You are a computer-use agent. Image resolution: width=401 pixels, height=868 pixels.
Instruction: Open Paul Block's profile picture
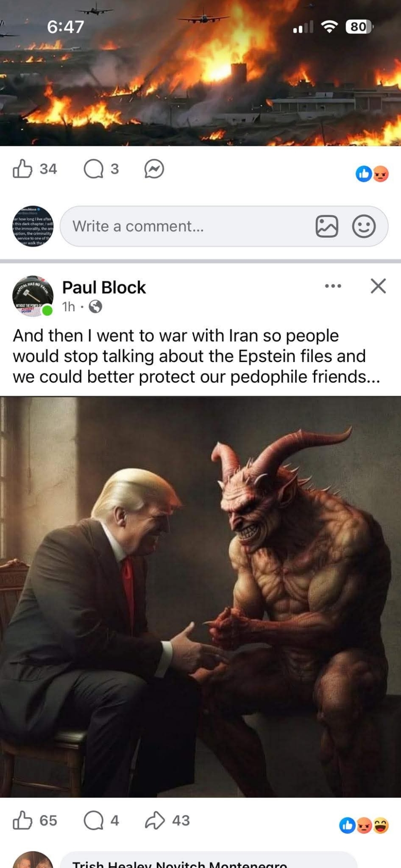(33, 296)
